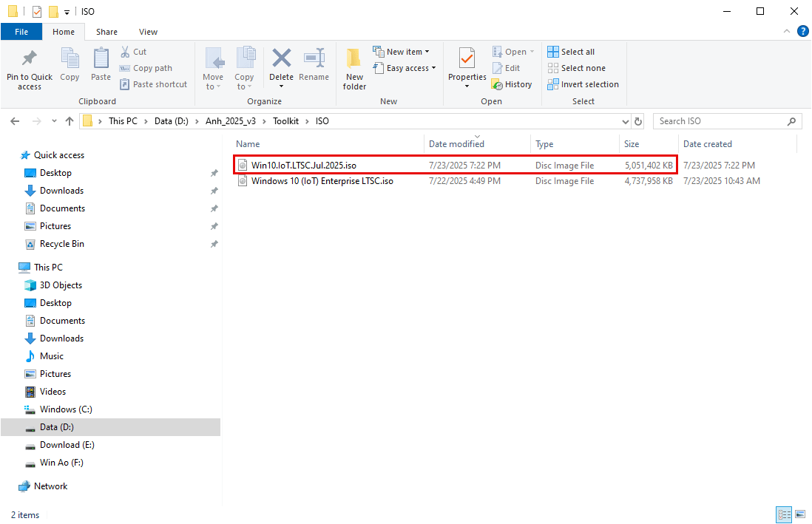Image resolution: width=812 pixels, height=524 pixels.
Task: Open 3D Objects folder
Action: point(53,285)
